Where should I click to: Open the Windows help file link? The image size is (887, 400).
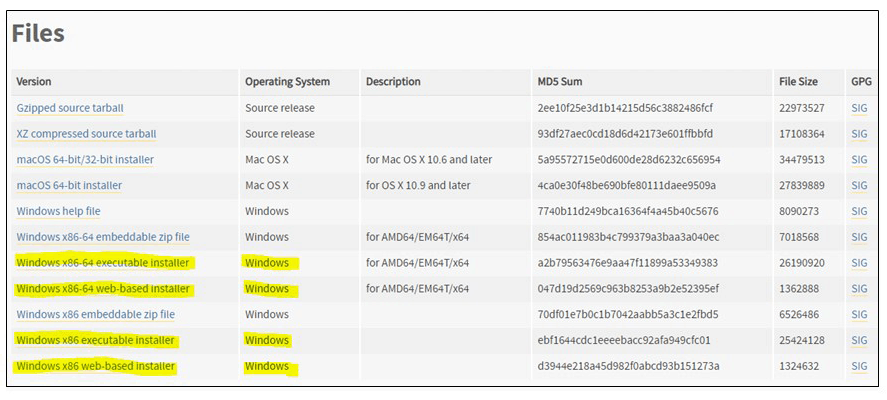pyautogui.click(x=58, y=212)
